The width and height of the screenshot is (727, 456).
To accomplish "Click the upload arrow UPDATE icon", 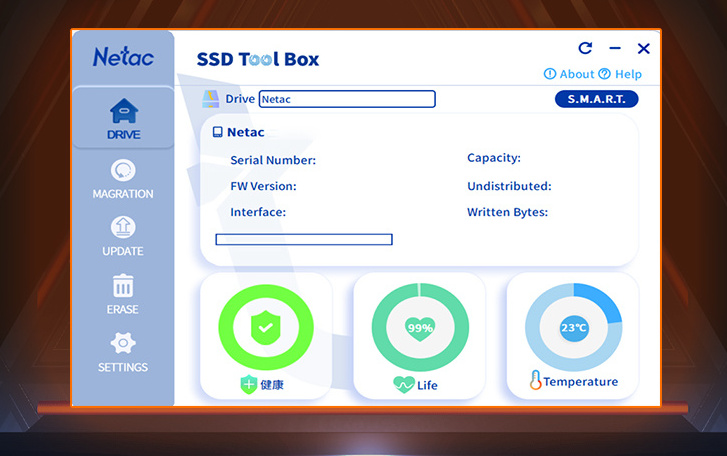I will 123,227.
